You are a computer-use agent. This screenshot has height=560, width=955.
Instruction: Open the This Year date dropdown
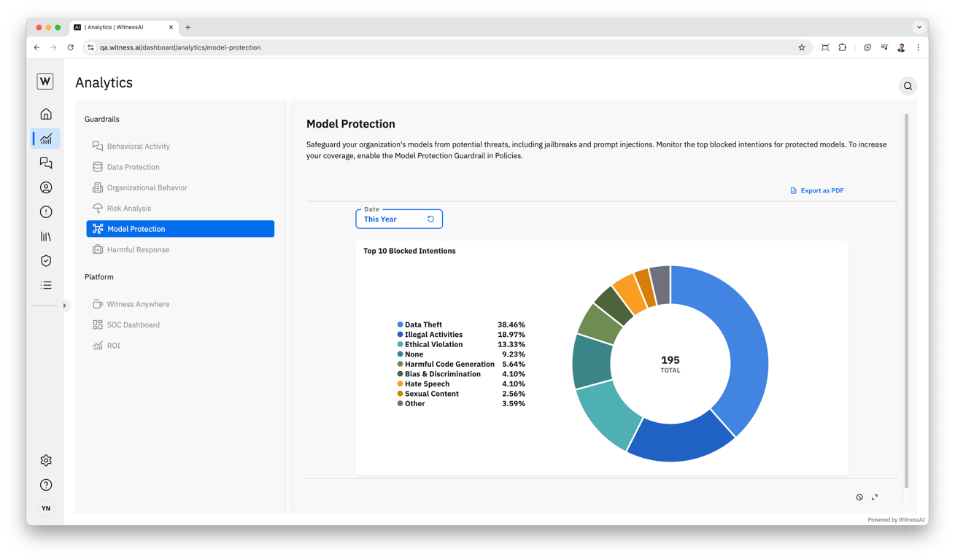[x=399, y=219]
